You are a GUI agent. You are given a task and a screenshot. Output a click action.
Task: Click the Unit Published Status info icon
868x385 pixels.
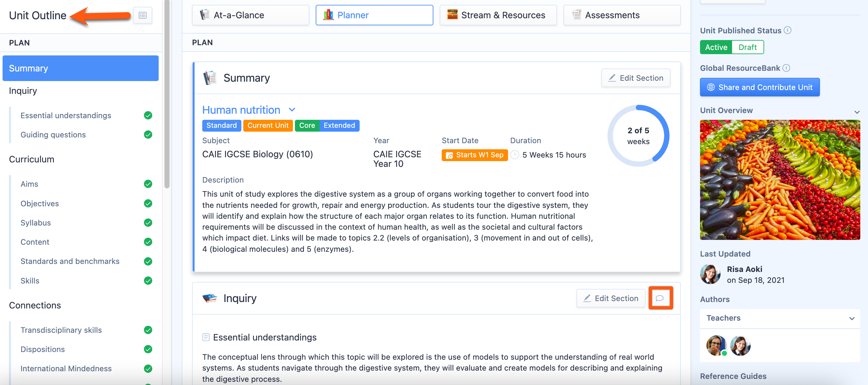787,30
